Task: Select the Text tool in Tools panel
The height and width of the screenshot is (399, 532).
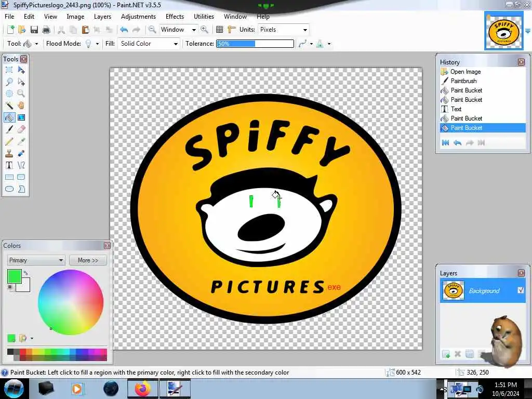Action: (9, 165)
